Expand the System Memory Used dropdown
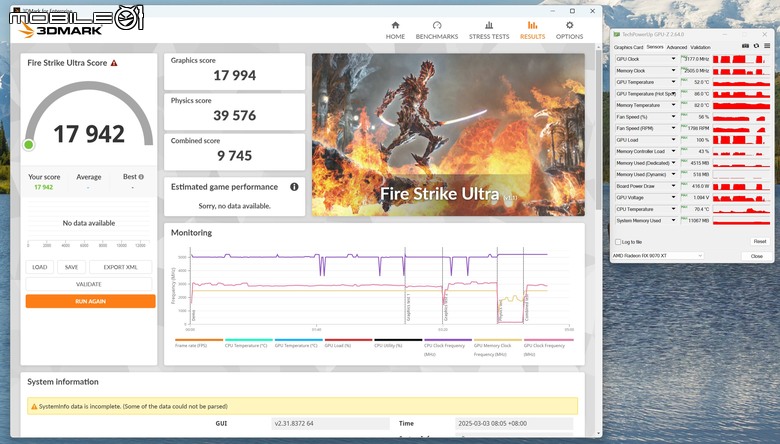This screenshot has height=444, width=780. pos(674,220)
